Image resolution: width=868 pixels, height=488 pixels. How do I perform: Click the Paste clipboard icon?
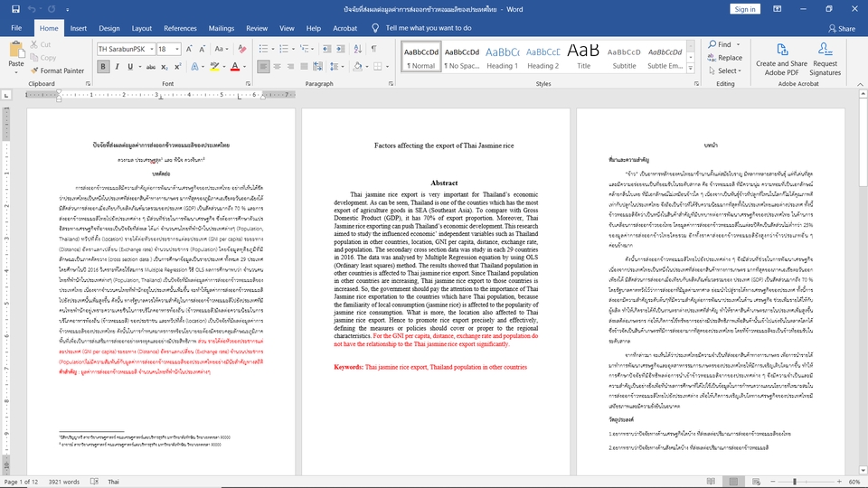(16, 51)
